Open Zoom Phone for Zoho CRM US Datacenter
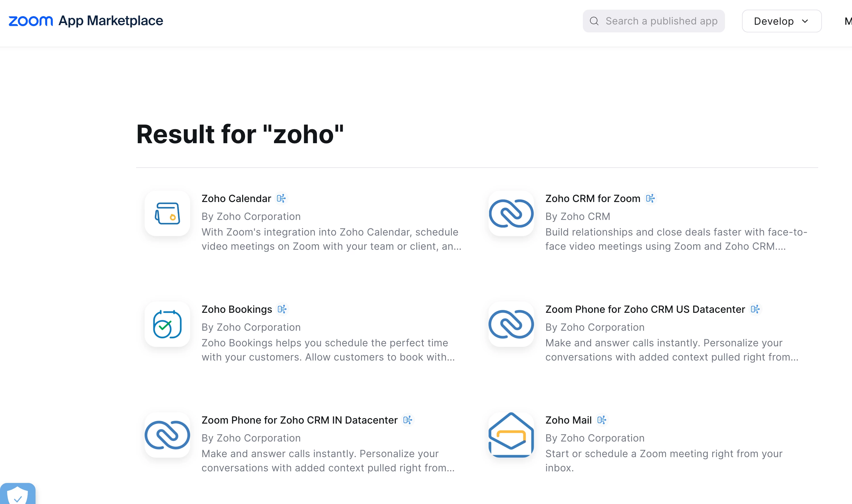 coord(645,309)
